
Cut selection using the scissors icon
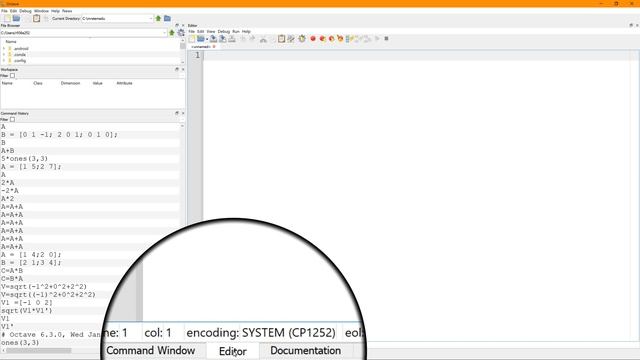(263, 39)
